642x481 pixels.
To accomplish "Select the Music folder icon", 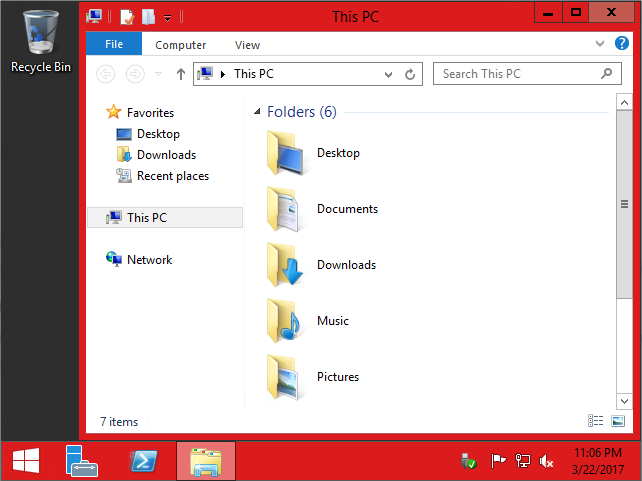I will [283, 321].
